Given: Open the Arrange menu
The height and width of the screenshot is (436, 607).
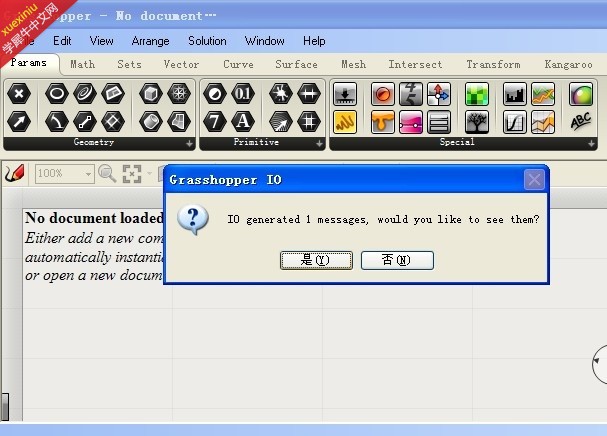Looking at the screenshot, I should [150, 41].
